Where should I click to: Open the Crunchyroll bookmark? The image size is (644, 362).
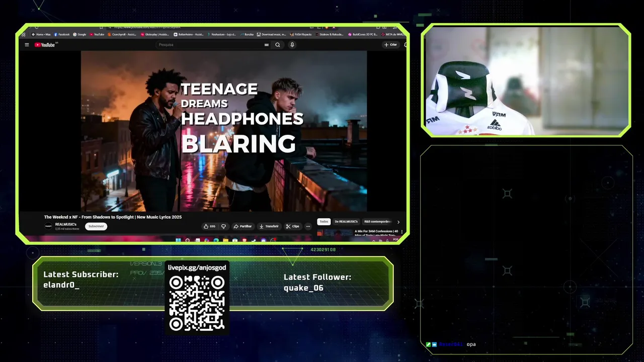(122, 35)
